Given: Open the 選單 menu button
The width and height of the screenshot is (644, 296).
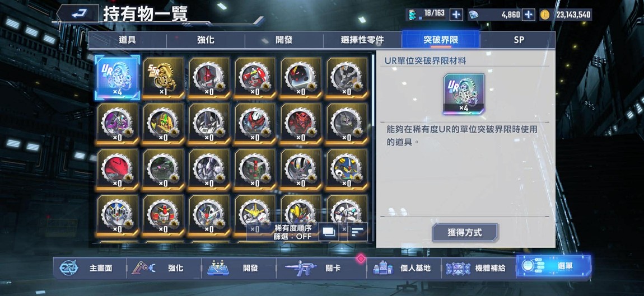Looking at the screenshot, I should coord(554,266).
